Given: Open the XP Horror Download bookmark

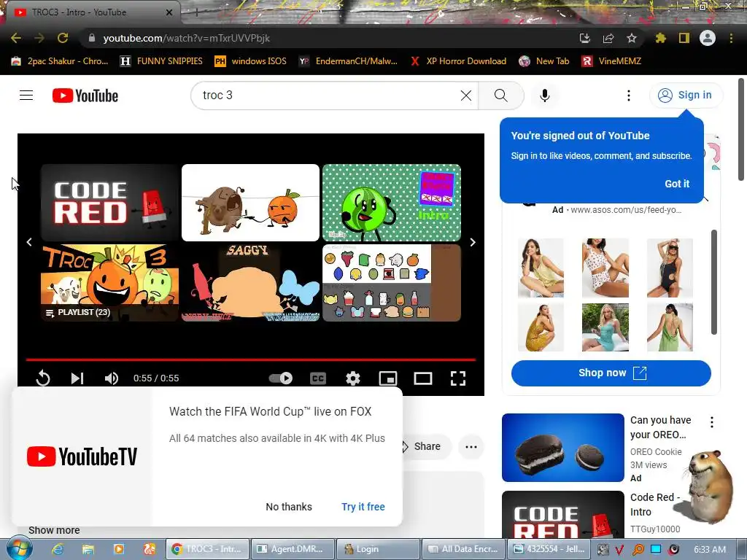Looking at the screenshot, I should click(459, 61).
